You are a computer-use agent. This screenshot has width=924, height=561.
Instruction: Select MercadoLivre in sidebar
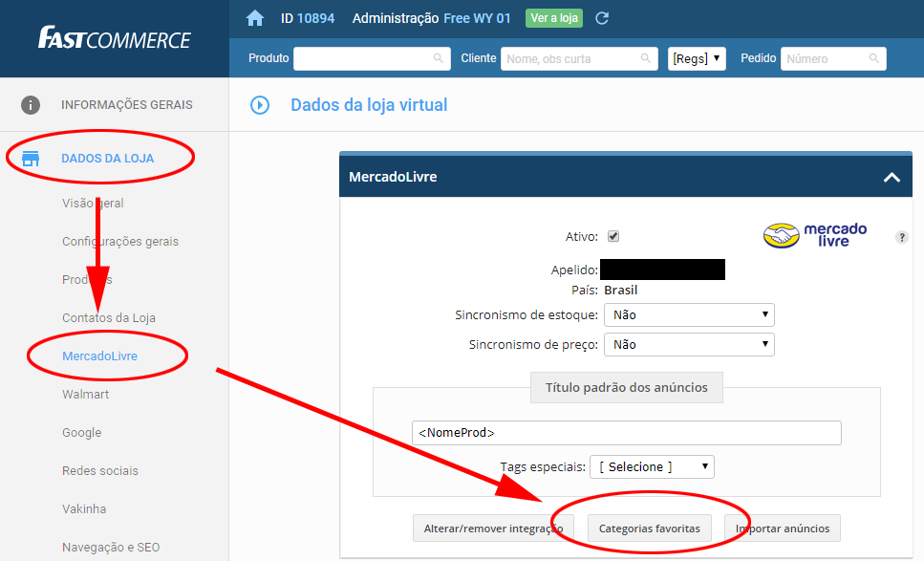[99, 356]
